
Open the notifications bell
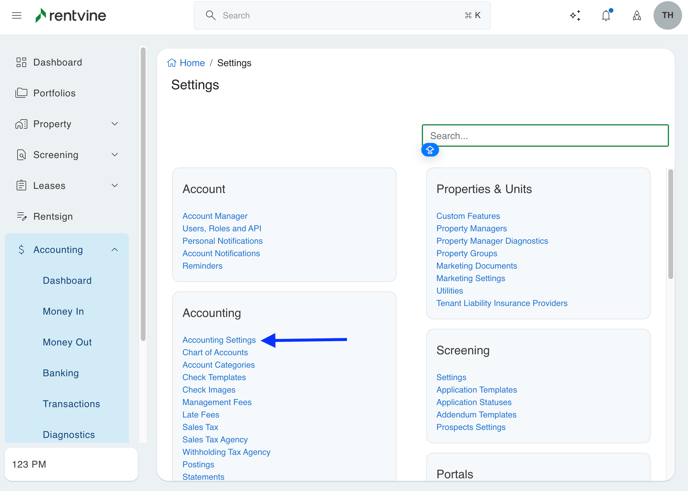point(606,16)
